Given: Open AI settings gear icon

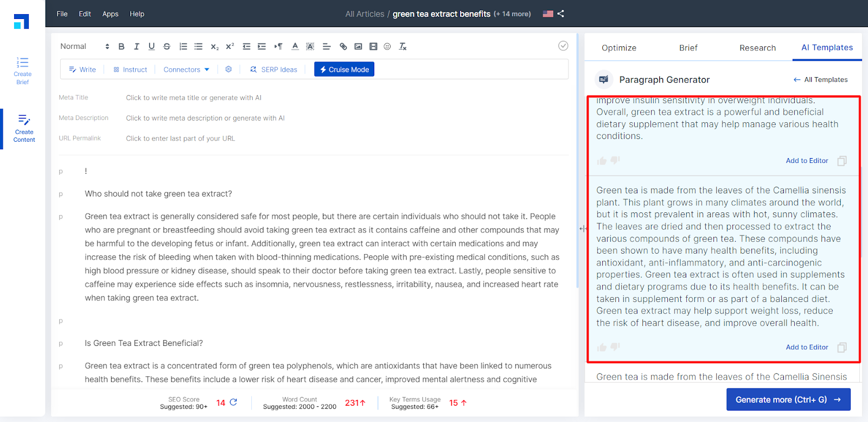Looking at the screenshot, I should click(x=228, y=70).
